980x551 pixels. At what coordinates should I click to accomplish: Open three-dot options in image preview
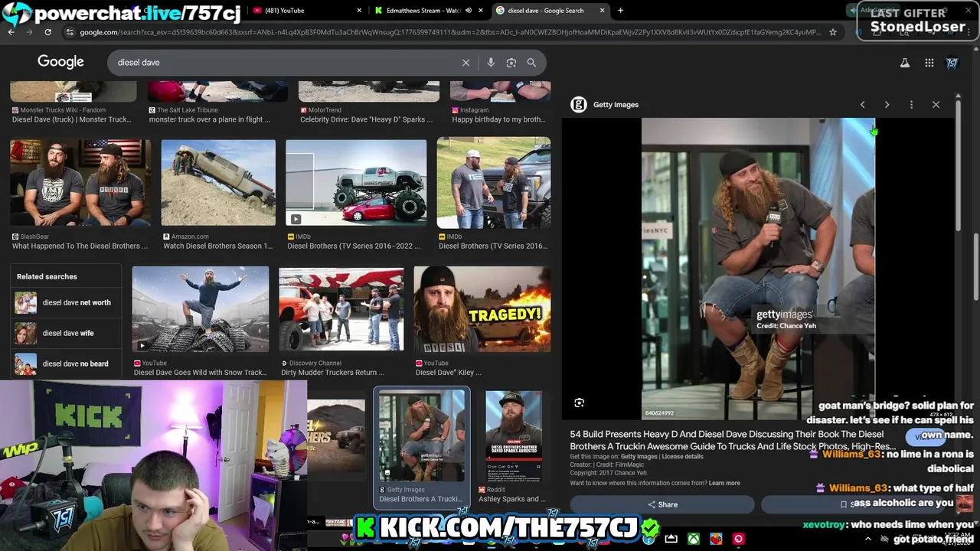[911, 105]
